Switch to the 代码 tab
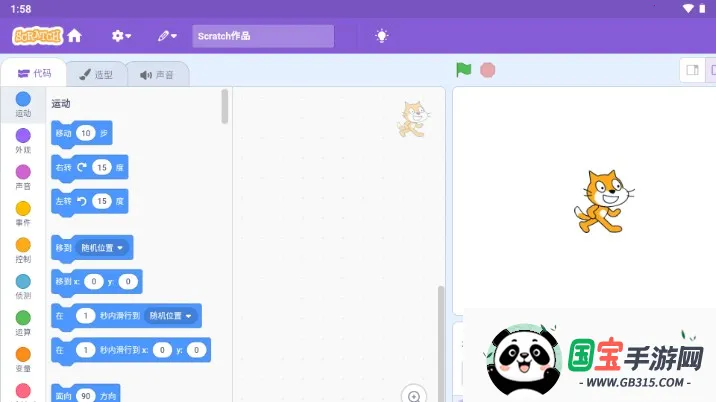The width and height of the screenshot is (716, 402). 34,74
